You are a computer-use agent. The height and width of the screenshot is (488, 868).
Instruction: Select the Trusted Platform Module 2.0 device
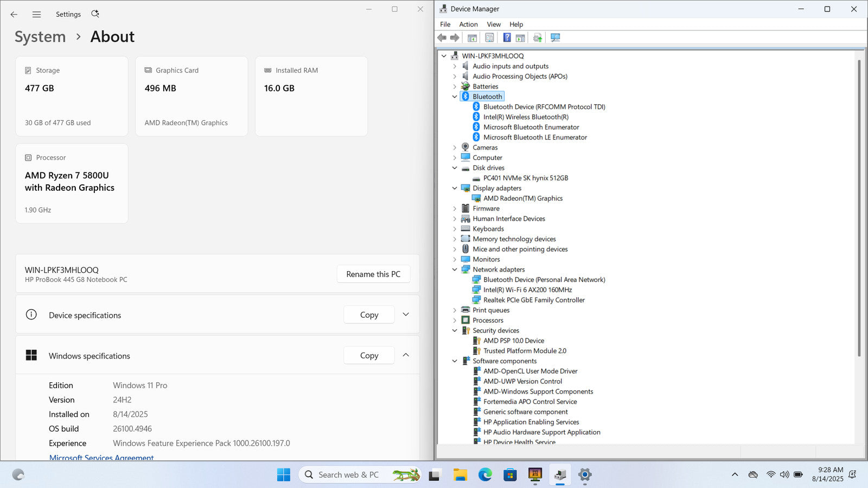(x=524, y=351)
